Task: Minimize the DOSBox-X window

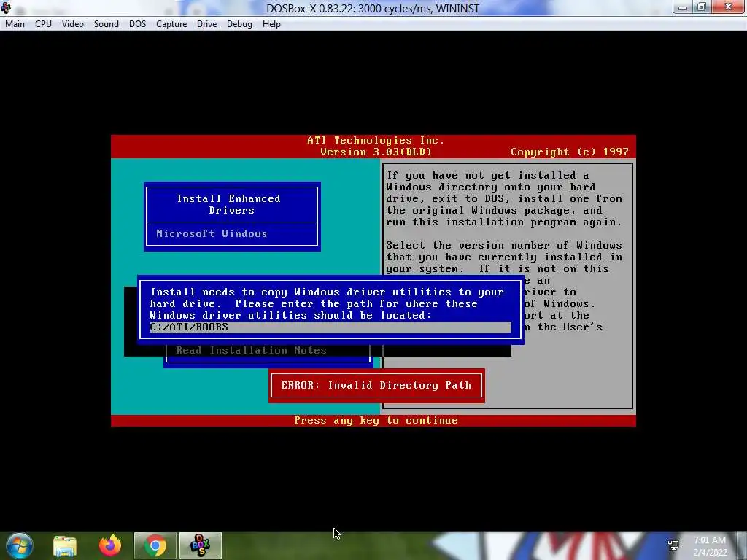Action: tap(683, 7)
